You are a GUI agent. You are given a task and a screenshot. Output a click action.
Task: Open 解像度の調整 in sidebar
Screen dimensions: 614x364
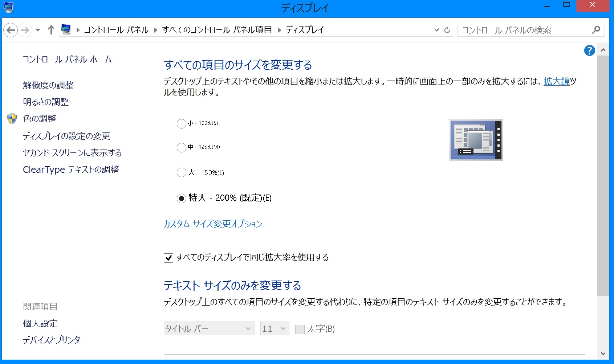(x=48, y=85)
